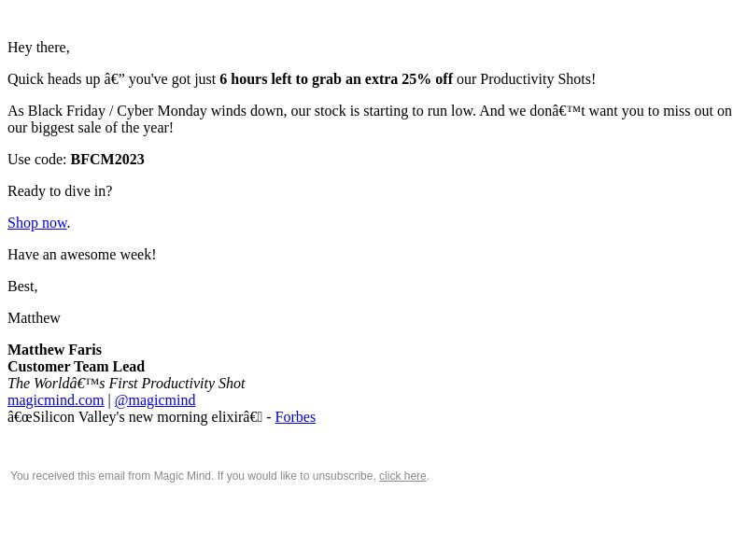
Task: Click the "our biggest sale of the year!" text
Action: (x=91, y=128)
